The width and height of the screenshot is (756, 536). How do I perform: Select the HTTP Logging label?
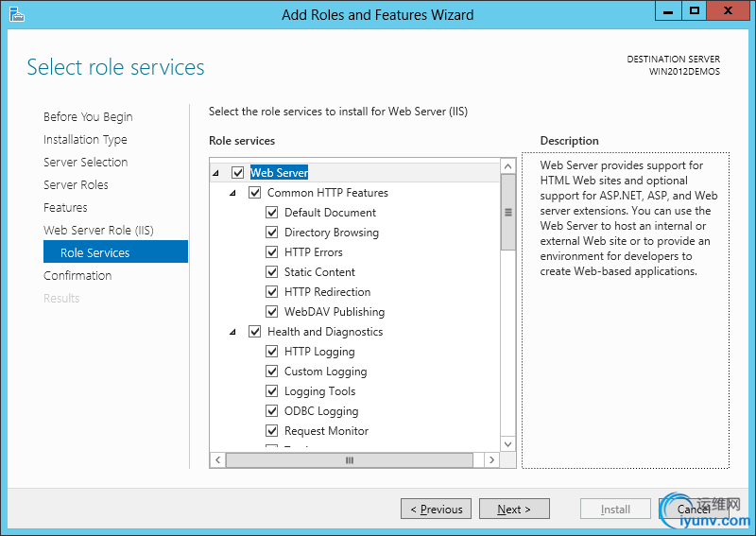pos(319,352)
